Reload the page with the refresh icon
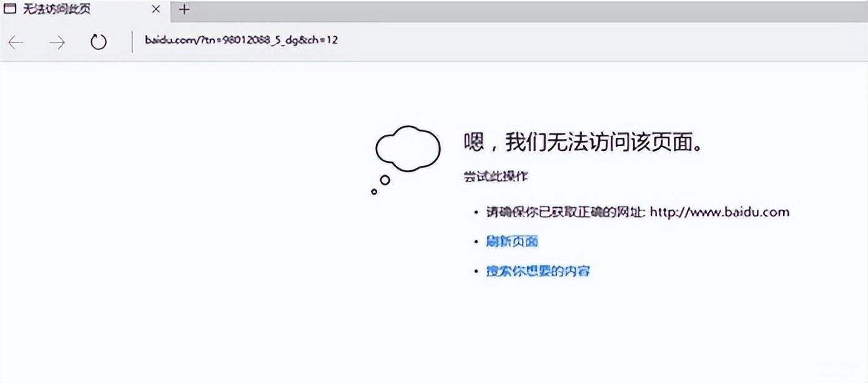Image resolution: width=868 pixels, height=383 pixels. point(99,42)
